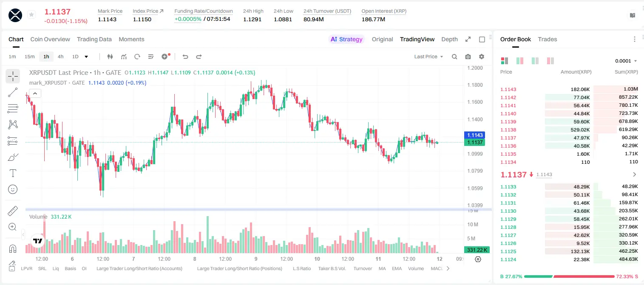Click the AI Strategy button
This screenshot has width=644, height=285.
[x=346, y=39]
